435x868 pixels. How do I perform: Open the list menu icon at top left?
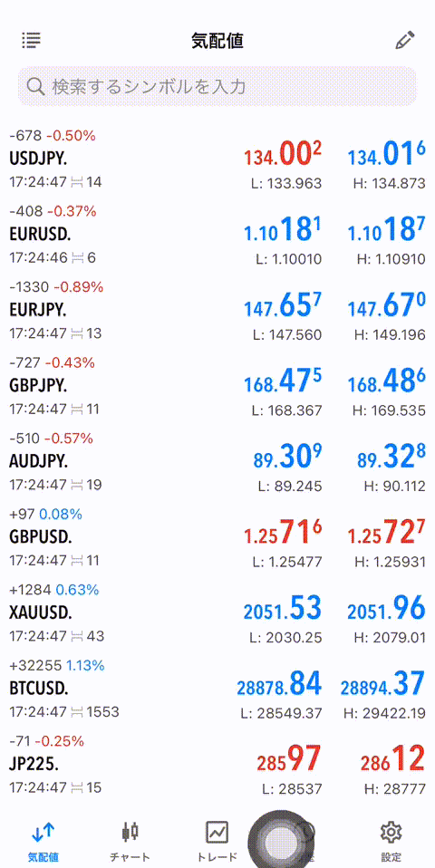(x=32, y=40)
